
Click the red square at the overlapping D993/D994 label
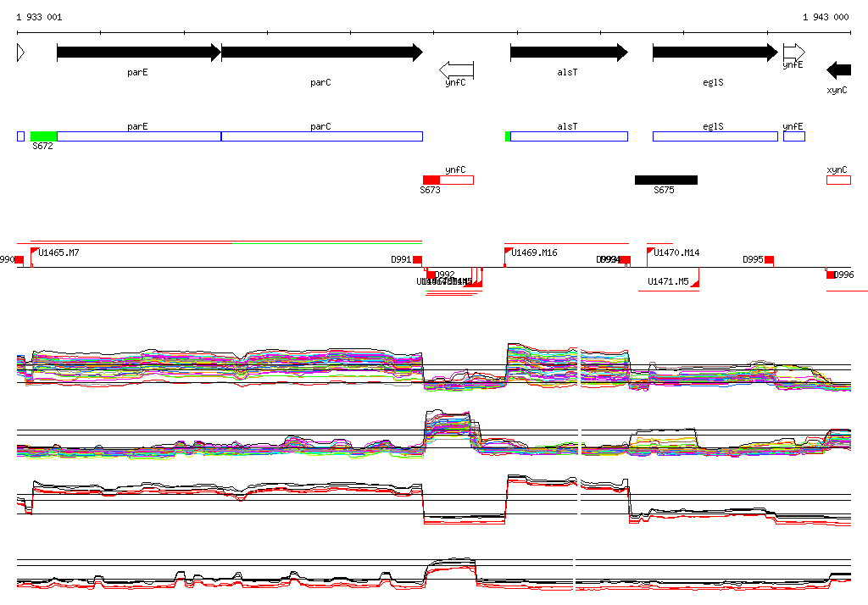coord(626,259)
